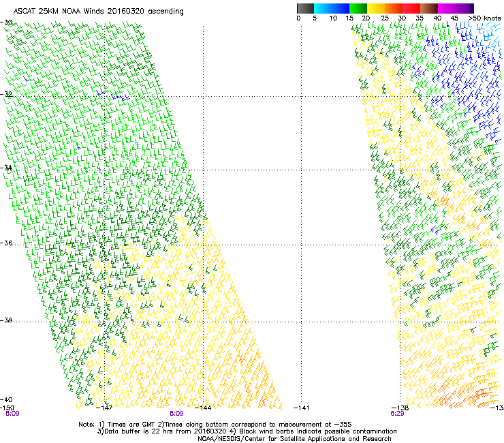This screenshot has height=443, width=504.
Task: Click the magenta-purple 40-50 knots legend segment
Action: 456,8
